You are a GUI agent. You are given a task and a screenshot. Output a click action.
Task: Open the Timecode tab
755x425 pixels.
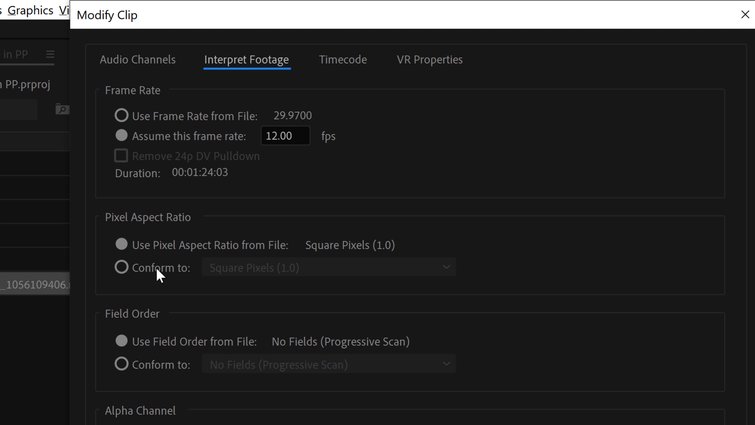[x=342, y=60]
